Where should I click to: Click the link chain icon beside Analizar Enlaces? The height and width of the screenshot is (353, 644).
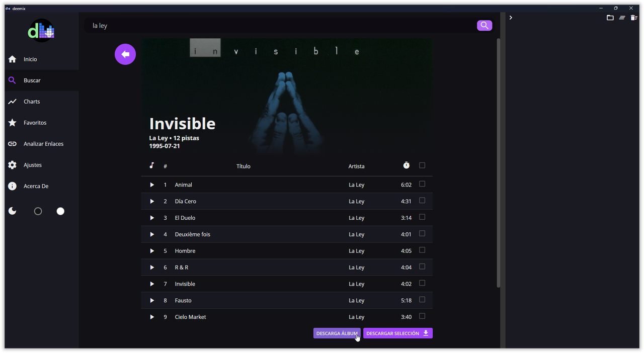[x=13, y=144]
